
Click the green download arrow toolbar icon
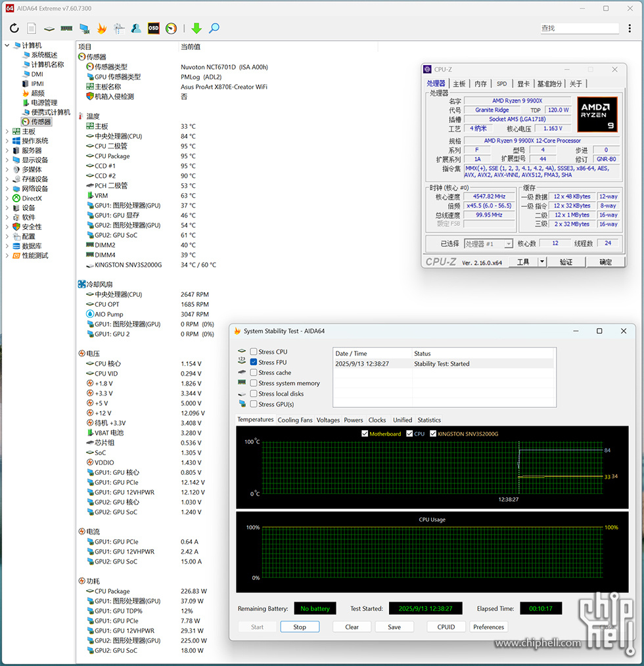(196, 28)
